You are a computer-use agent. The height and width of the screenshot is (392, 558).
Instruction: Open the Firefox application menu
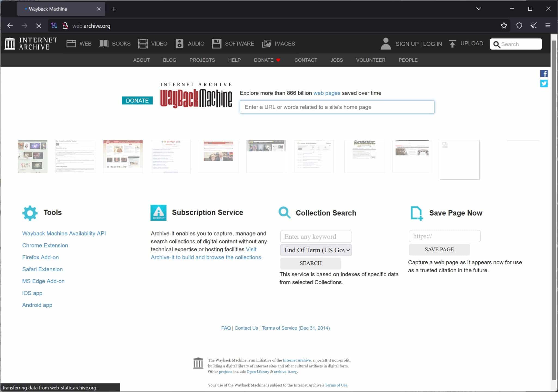pos(548,26)
